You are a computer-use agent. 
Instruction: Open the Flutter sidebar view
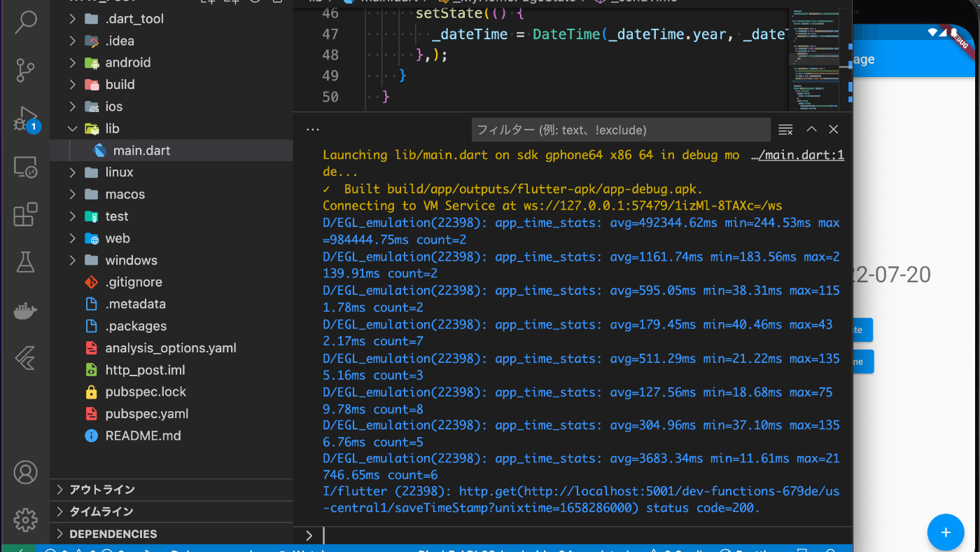coord(25,358)
